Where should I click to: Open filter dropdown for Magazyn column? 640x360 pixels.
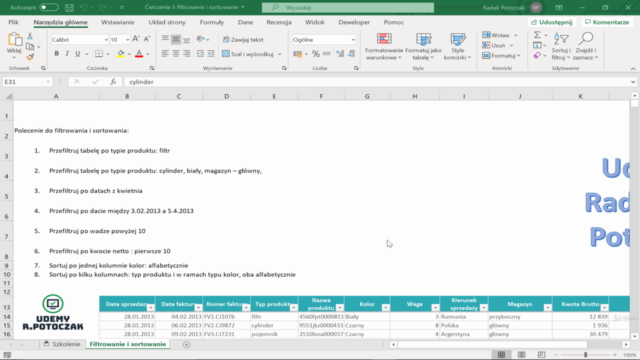(x=547, y=308)
